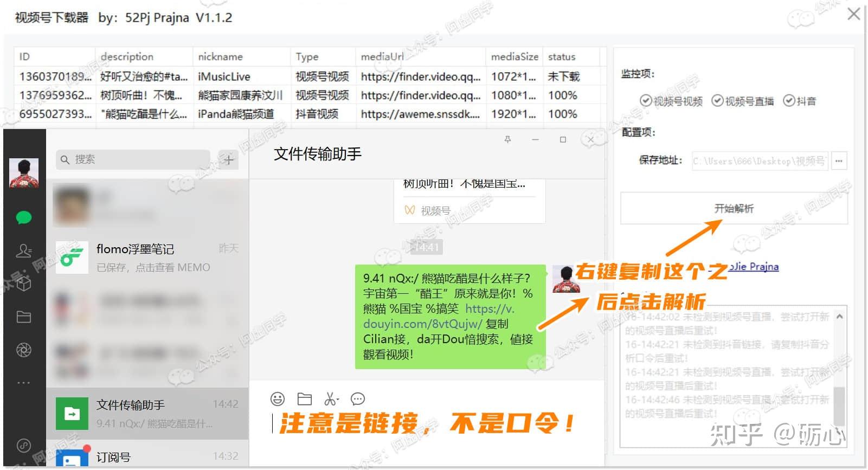Open mini programs icon at sidebar bottom

(24, 446)
